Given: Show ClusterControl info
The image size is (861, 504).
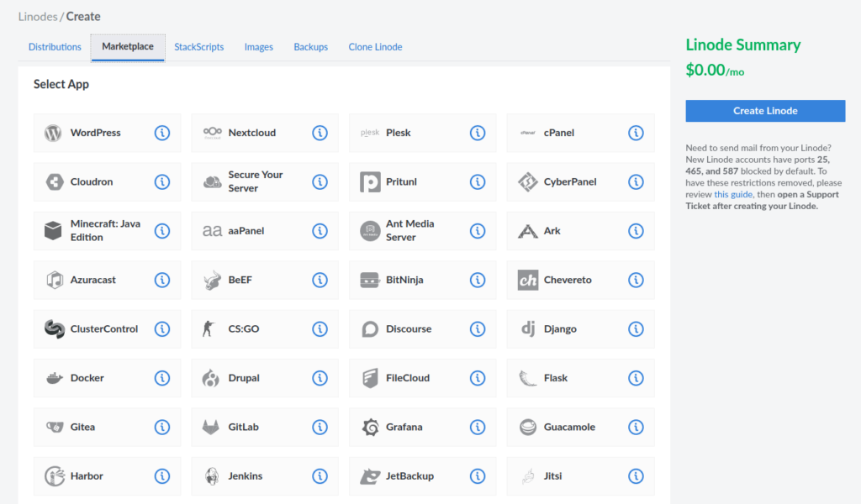Looking at the screenshot, I should 162,329.
